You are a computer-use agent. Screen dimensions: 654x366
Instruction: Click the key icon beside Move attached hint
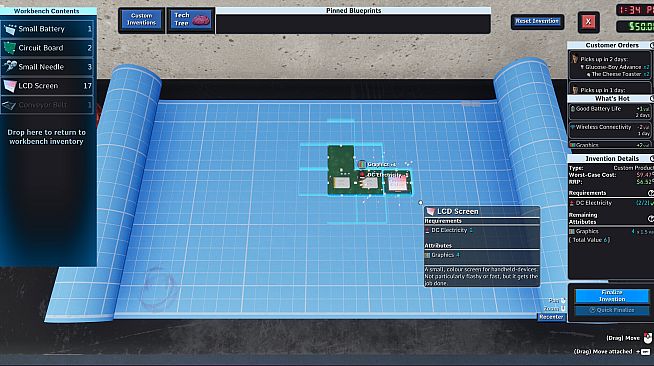[x=646, y=352]
